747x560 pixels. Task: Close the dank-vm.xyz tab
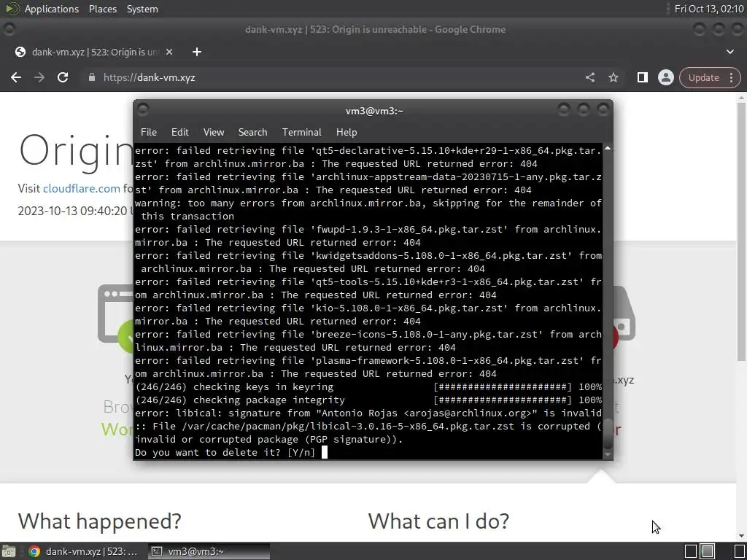169,52
